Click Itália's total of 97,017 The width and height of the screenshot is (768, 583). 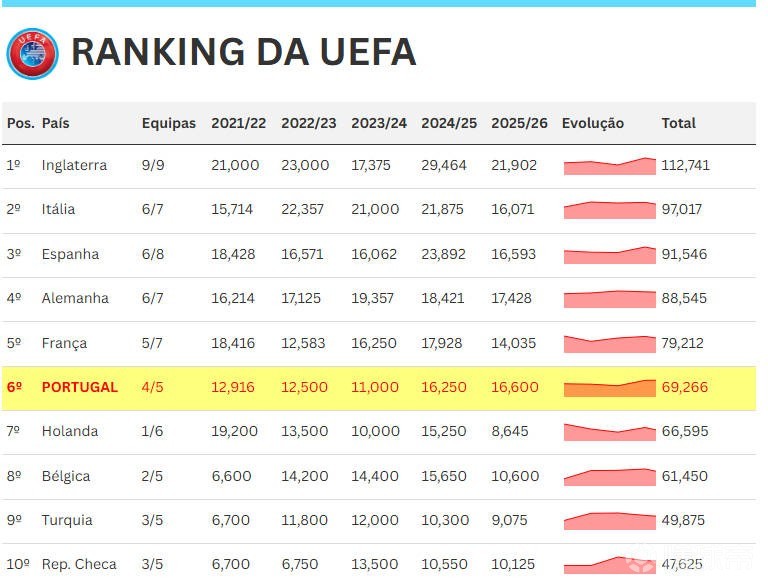point(683,209)
